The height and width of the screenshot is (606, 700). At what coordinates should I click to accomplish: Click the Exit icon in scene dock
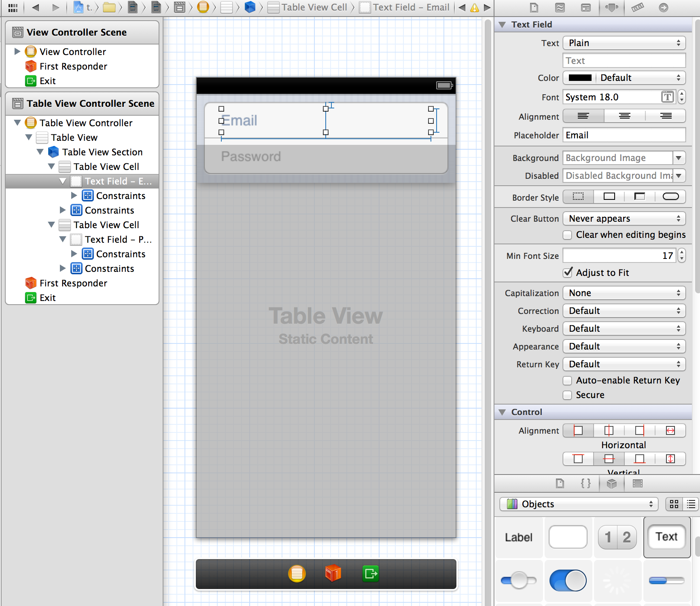pyautogui.click(x=371, y=574)
